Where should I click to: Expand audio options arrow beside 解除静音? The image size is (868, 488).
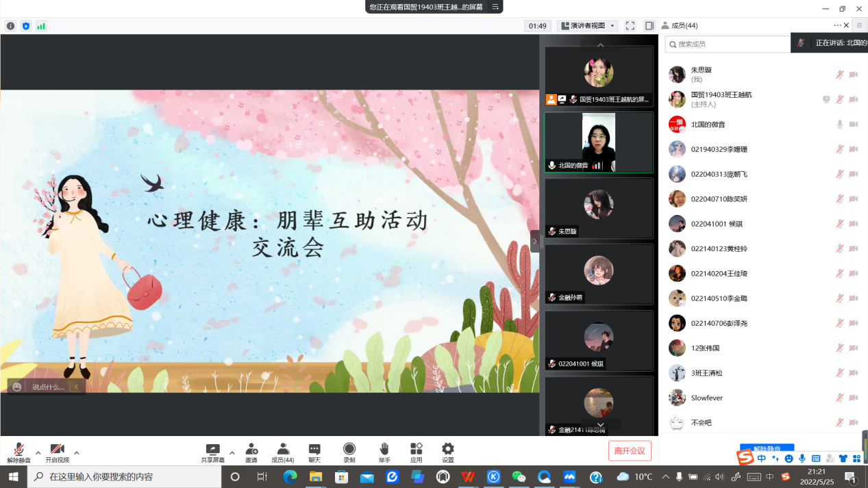tap(38, 452)
